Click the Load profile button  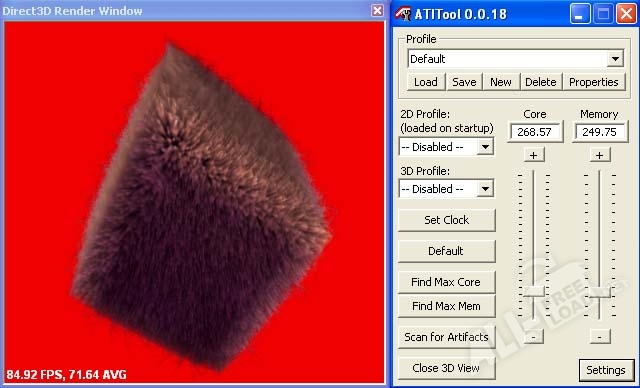(425, 82)
